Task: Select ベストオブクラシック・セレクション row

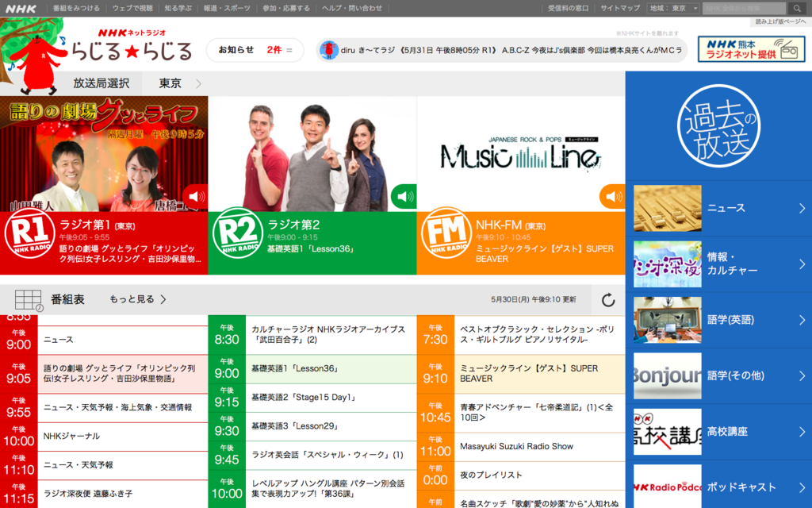Action: point(521,335)
